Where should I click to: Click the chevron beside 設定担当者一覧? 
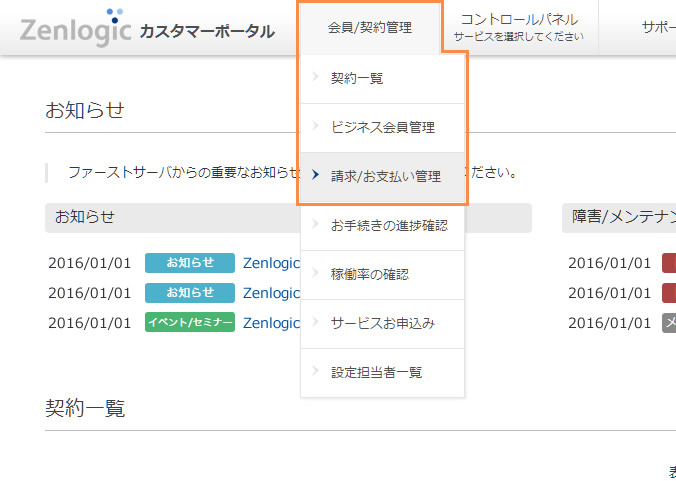point(315,372)
